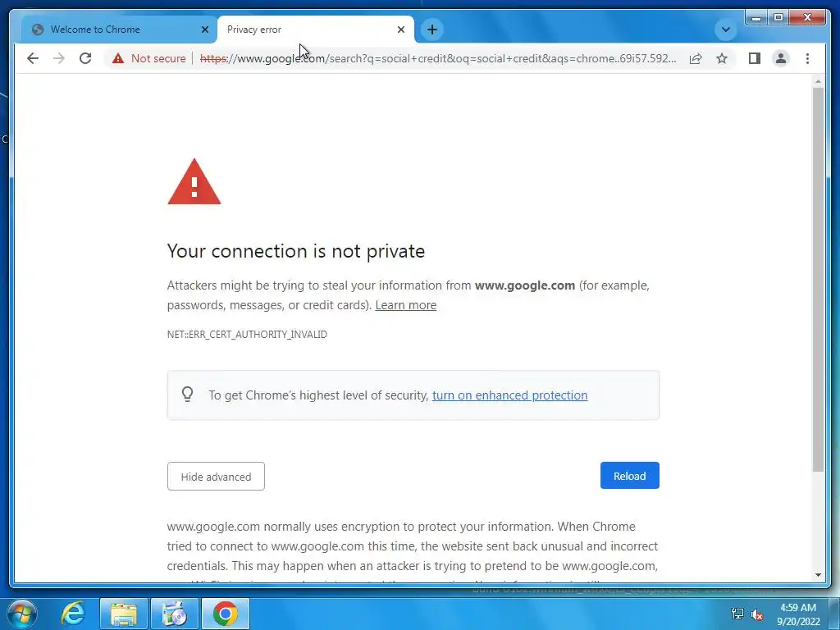Click the Your connection is not private heading
The image size is (840, 630).
pyautogui.click(x=295, y=251)
